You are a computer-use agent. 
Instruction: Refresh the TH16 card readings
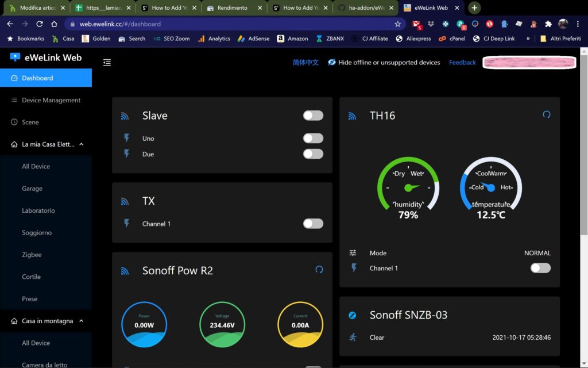tap(547, 114)
